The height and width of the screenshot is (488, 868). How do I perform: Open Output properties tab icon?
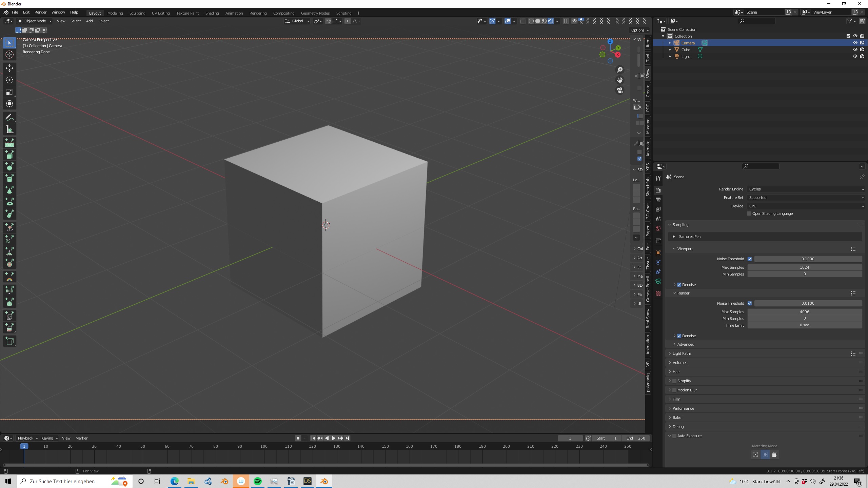tap(658, 200)
